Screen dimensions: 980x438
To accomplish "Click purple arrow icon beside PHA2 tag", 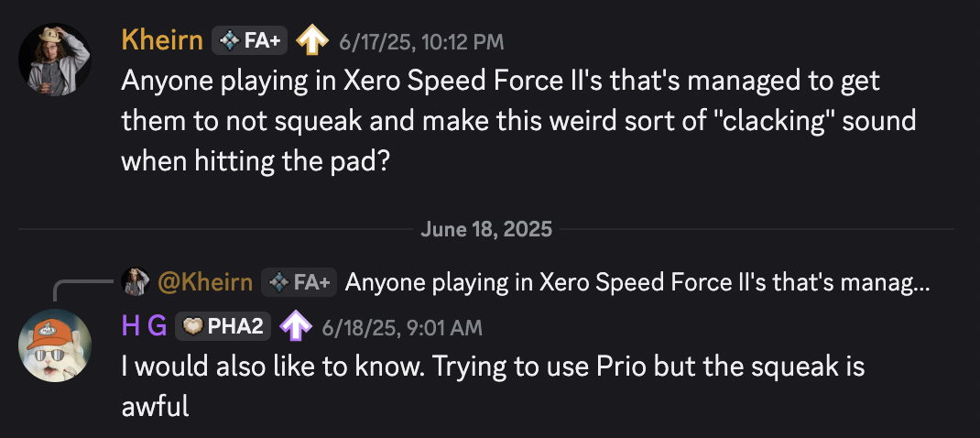I will click(x=296, y=327).
